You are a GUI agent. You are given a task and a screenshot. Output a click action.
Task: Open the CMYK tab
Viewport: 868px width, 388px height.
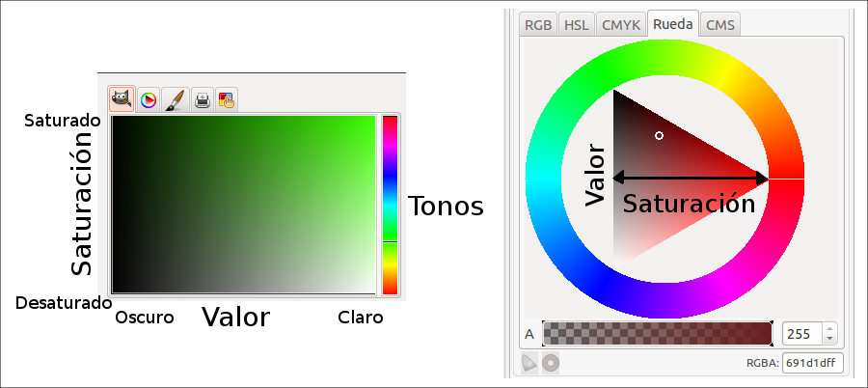[621, 25]
